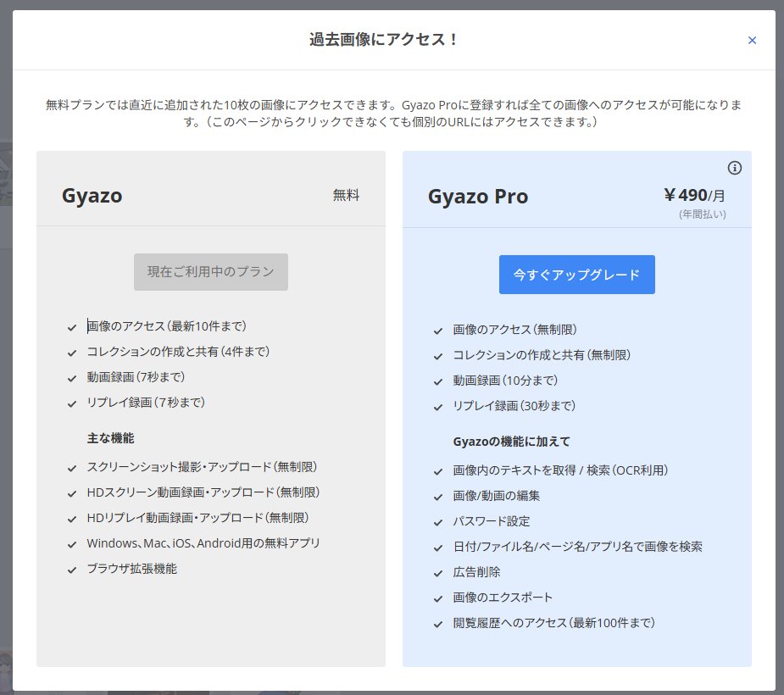
Task: Click the (年間払い) note
Action: [702, 214]
